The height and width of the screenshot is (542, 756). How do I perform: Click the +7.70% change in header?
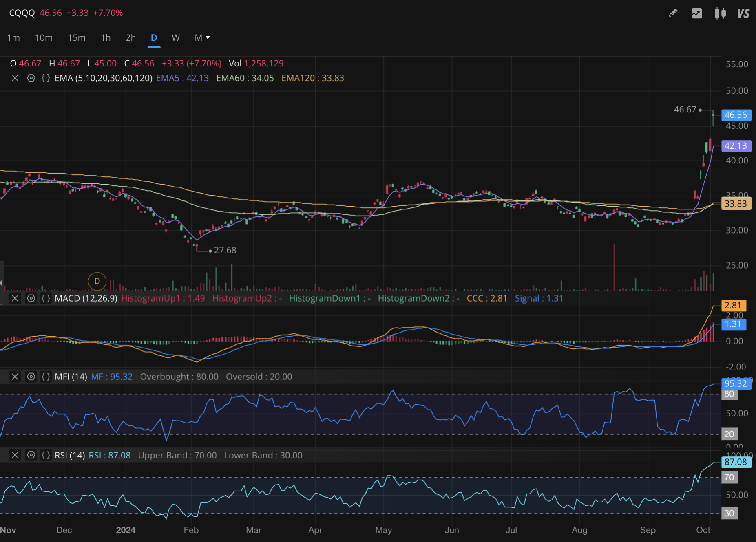click(x=108, y=13)
